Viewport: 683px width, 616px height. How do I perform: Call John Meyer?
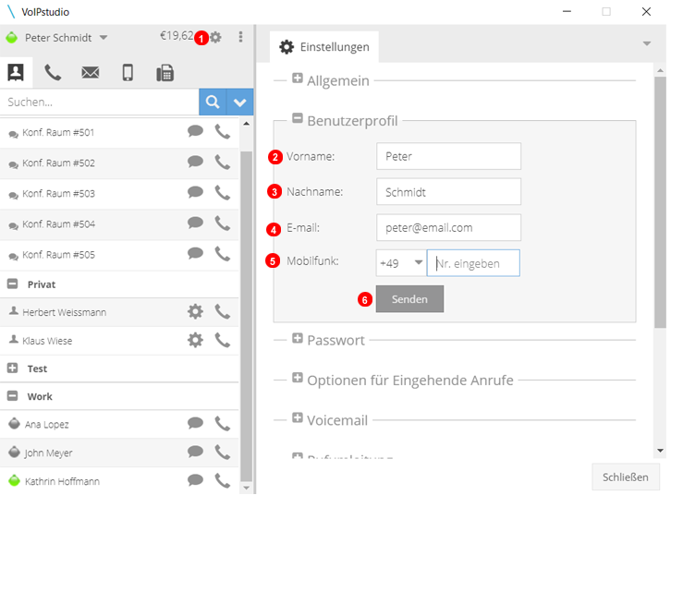[x=223, y=452]
